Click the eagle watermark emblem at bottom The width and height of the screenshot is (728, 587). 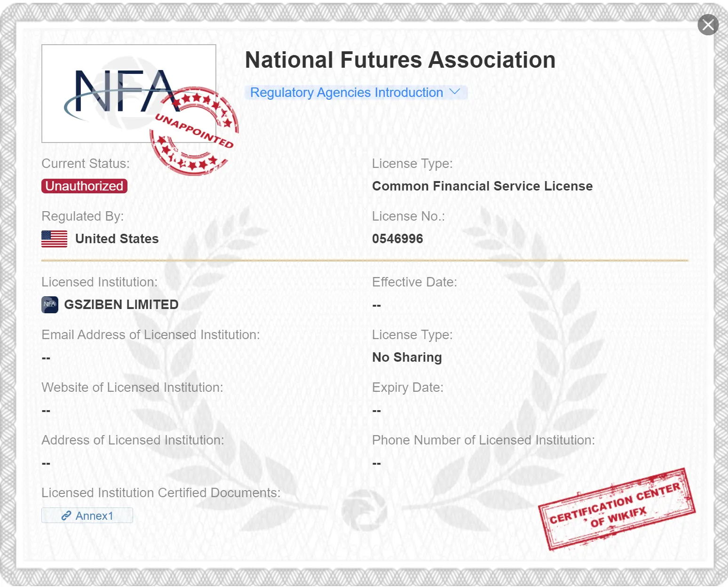[364, 510]
